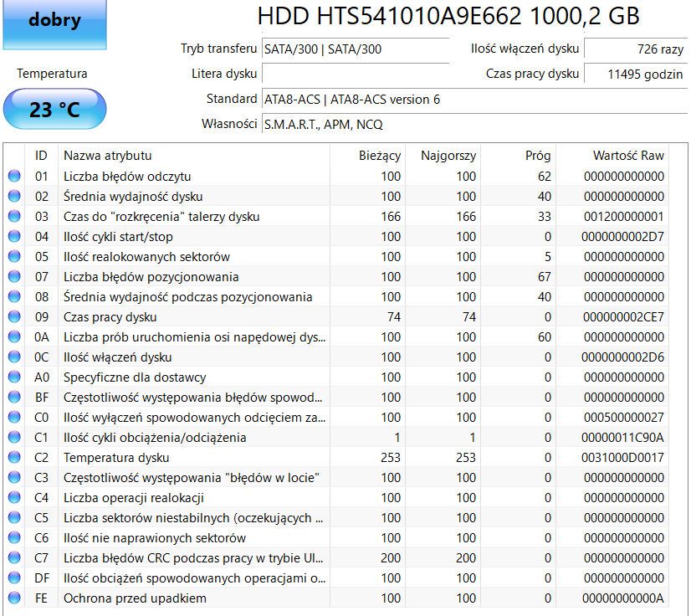Select the status orb for attribute C7 CRC errors
The height and width of the screenshot is (616, 691).
coord(14,557)
